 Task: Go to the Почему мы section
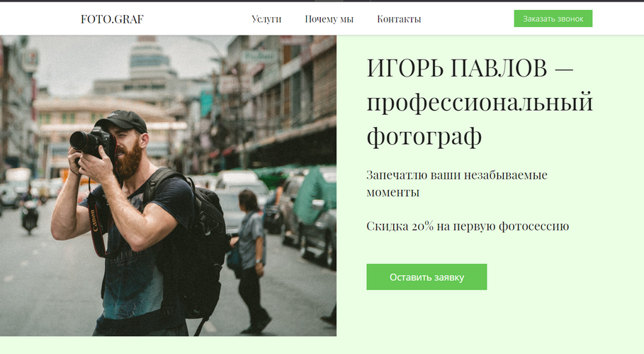click(329, 19)
